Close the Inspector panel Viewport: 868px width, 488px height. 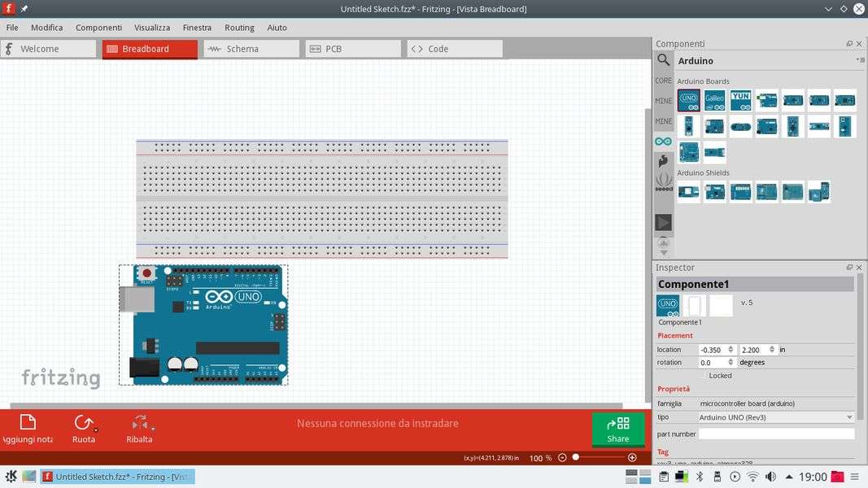click(x=859, y=268)
